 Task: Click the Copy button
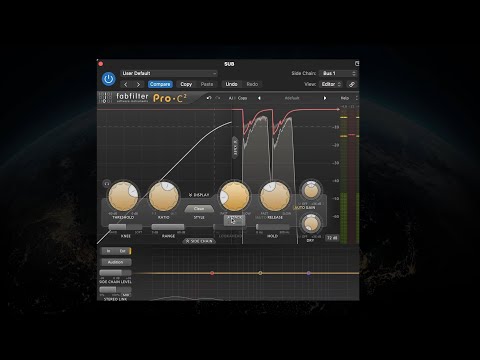click(x=186, y=84)
